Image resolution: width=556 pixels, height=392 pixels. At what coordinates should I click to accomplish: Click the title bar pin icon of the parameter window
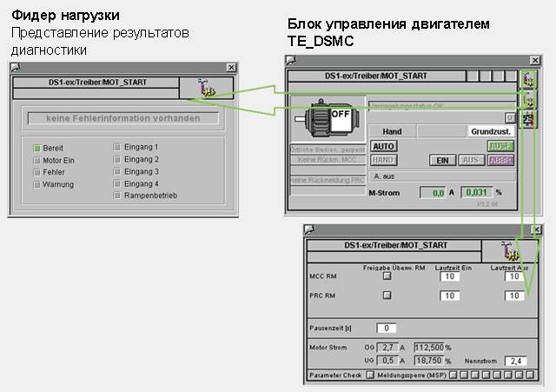(x=310, y=229)
